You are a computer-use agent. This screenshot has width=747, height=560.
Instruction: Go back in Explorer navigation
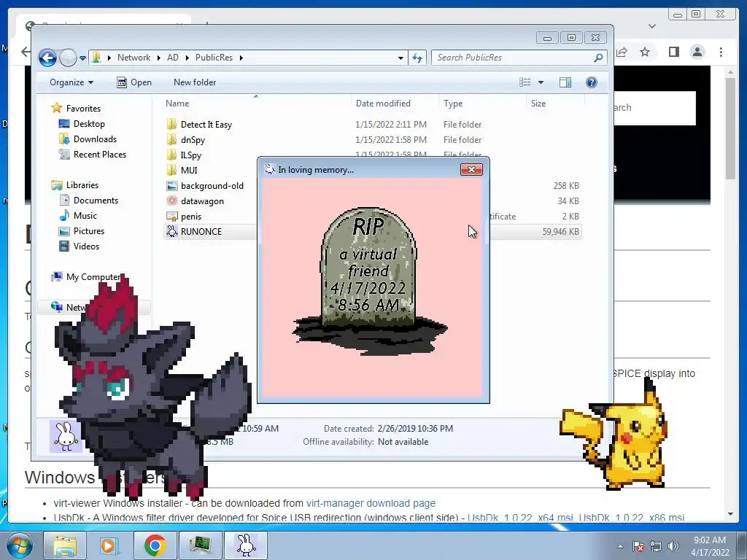(47, 58)
